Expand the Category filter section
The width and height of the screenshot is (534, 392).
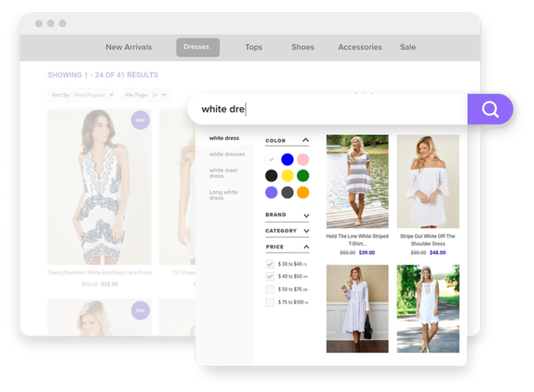(x=306, y=231)
